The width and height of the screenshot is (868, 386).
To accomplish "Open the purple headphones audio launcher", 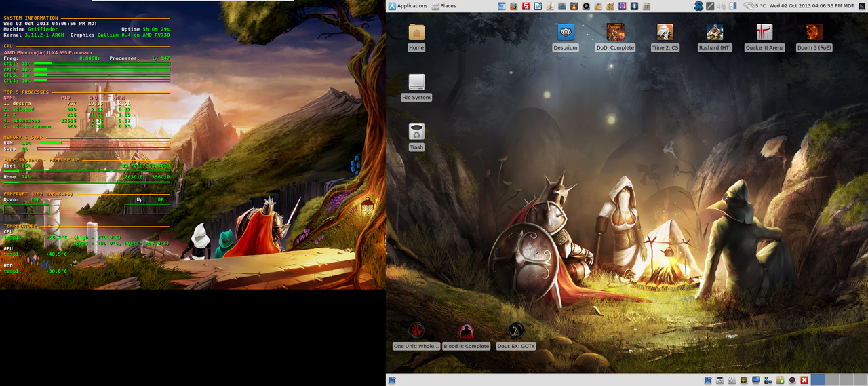I will coord(623,6).
